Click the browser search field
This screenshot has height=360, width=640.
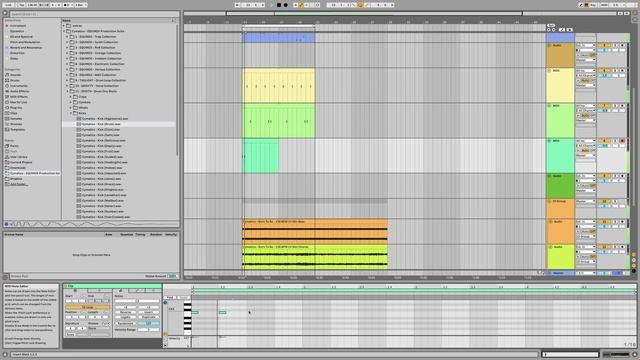click(x=94, y=14)
